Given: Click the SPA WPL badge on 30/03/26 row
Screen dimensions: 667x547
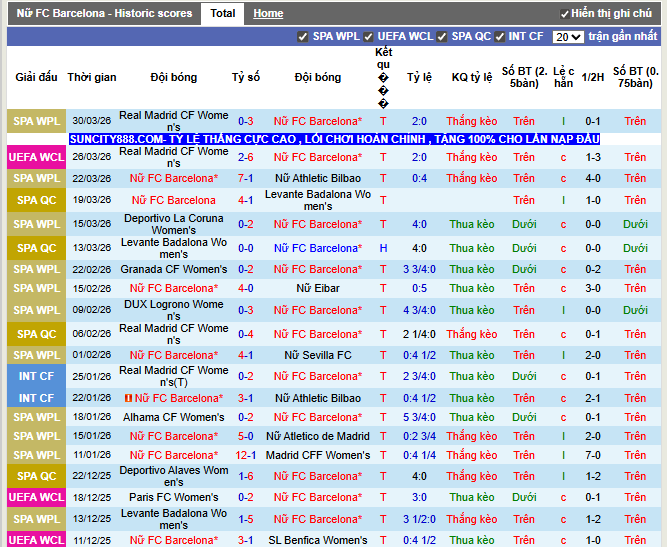Looking at the screenshot, I should point(36,121).
